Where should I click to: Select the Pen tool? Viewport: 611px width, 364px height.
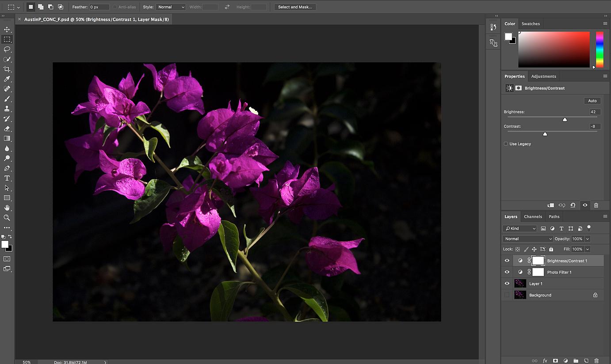(7, 168)
